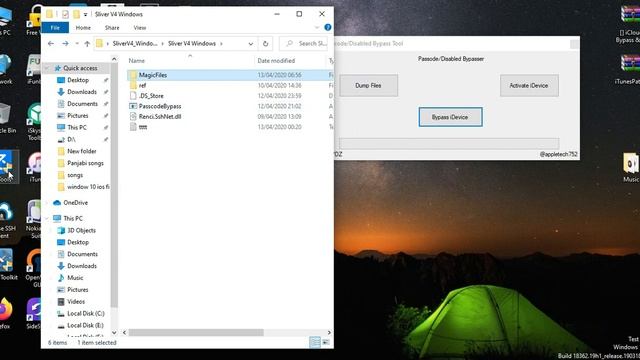The height and width of the screenshot is (360, 640).
Task: Open the iTunes desktop shortcut
Action: (x=34, y=167)
